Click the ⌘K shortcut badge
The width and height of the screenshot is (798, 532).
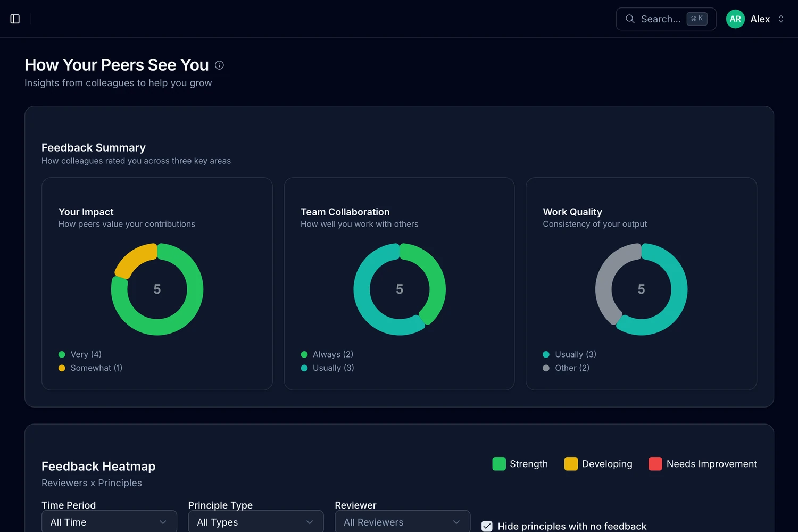697,19
